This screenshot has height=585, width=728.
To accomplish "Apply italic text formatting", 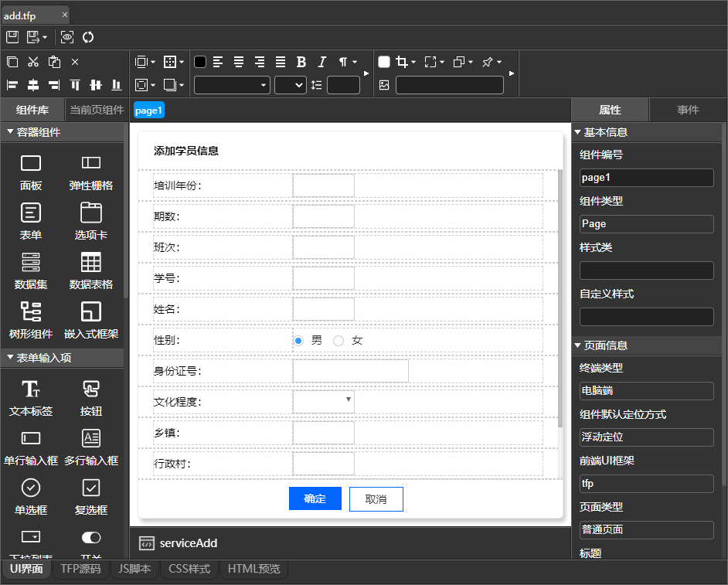I will [321, 62].
